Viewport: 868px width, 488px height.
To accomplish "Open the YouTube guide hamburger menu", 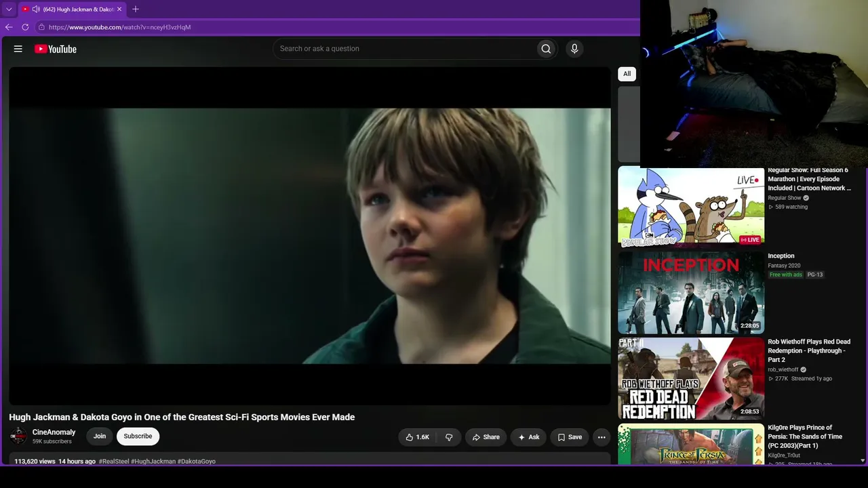I will pyautogui.click(x=18, y=49).
